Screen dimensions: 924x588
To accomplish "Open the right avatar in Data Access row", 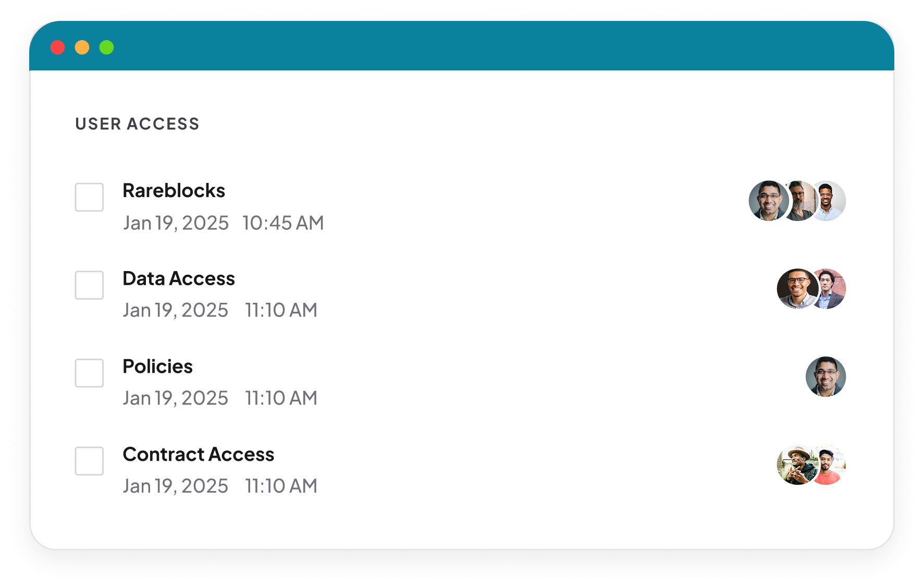I will 830,289.
